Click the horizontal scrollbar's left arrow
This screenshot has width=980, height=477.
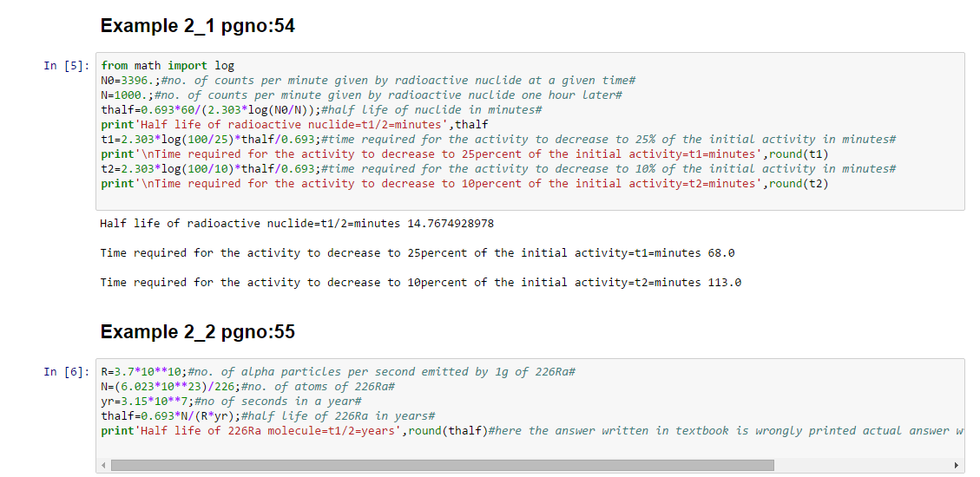(x=104, y=466)
